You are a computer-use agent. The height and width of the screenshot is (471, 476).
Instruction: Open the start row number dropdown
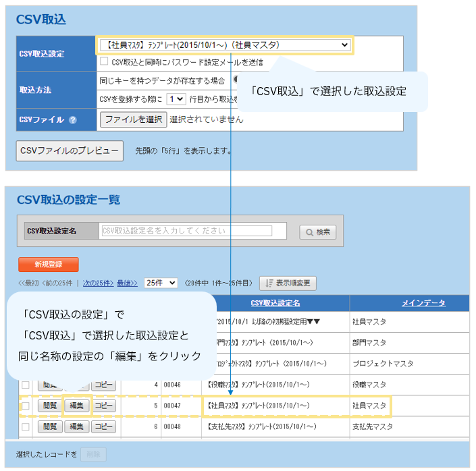point(176,99)
